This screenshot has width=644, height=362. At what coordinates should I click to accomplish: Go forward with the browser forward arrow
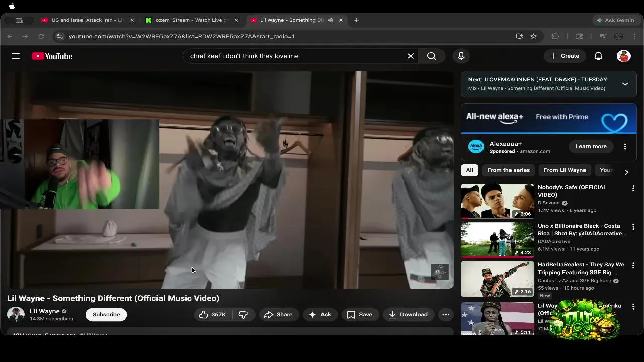click(25, 36)
